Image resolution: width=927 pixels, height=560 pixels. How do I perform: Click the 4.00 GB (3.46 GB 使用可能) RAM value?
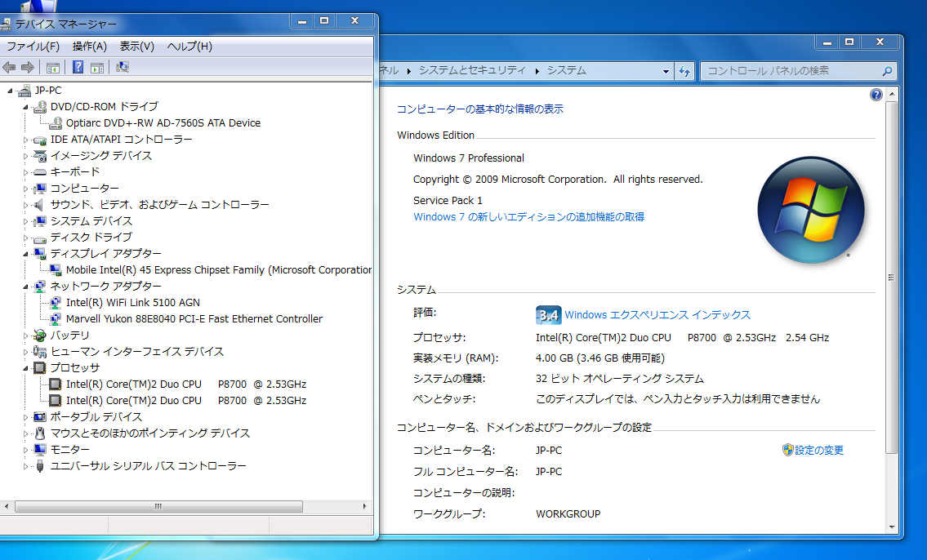click(600, 358)
